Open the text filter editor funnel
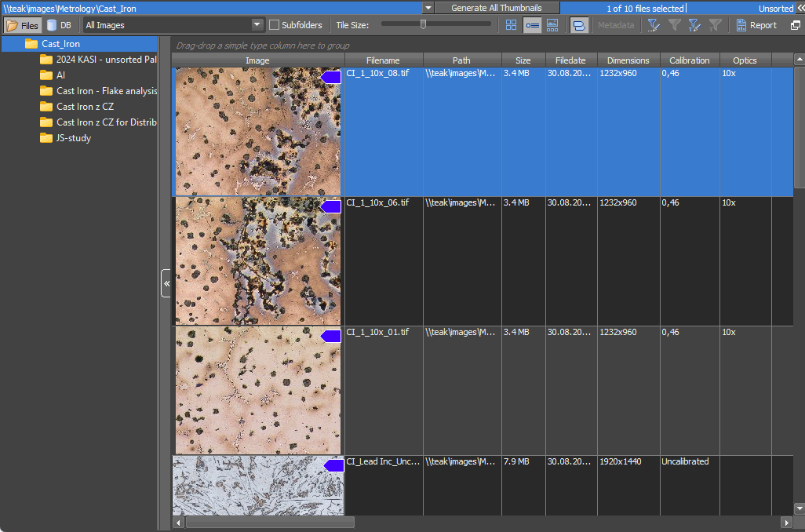The width and height of the screenshot is (805, 532). click(x=694, y=24)
